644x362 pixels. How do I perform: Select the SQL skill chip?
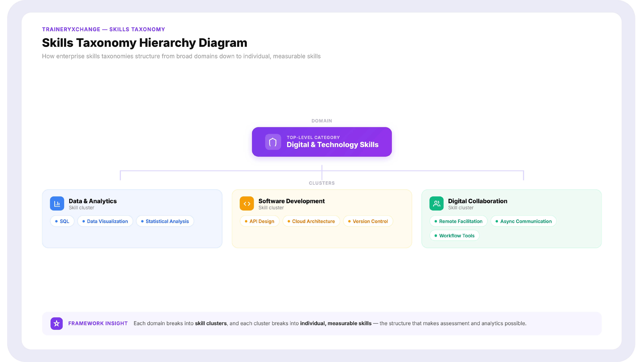coord(62,221)
